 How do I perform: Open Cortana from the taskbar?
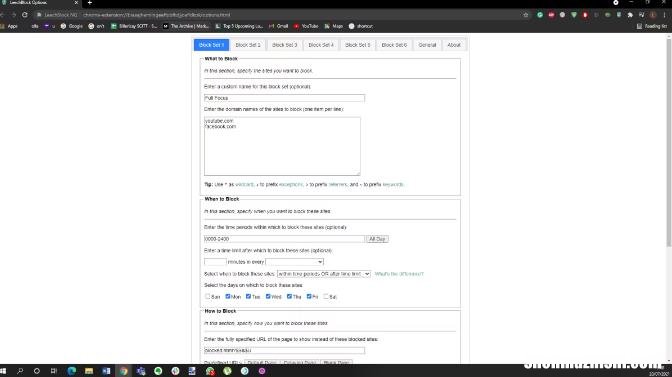(x=37, y=371)
